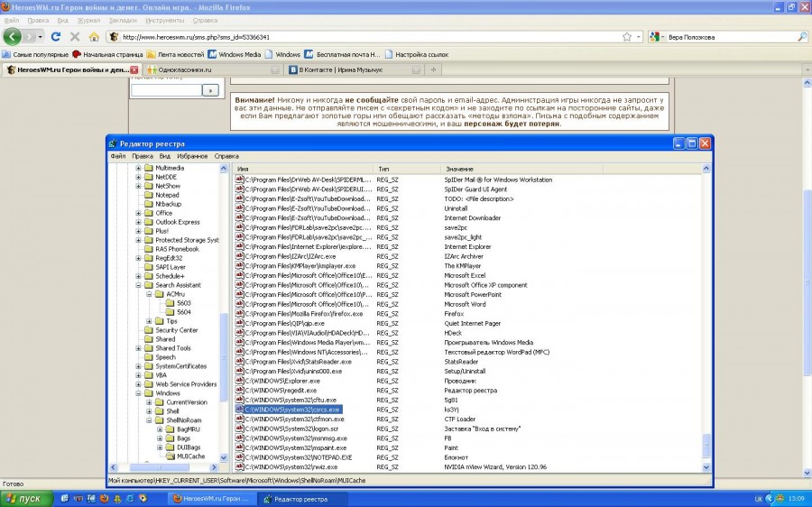Open the new tab plus button
The height and width of the screenshot is (507, 812).
[433, 69]
